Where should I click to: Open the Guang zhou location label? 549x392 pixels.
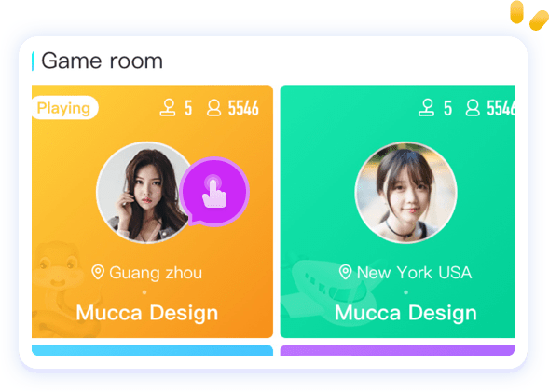(156, 273)
